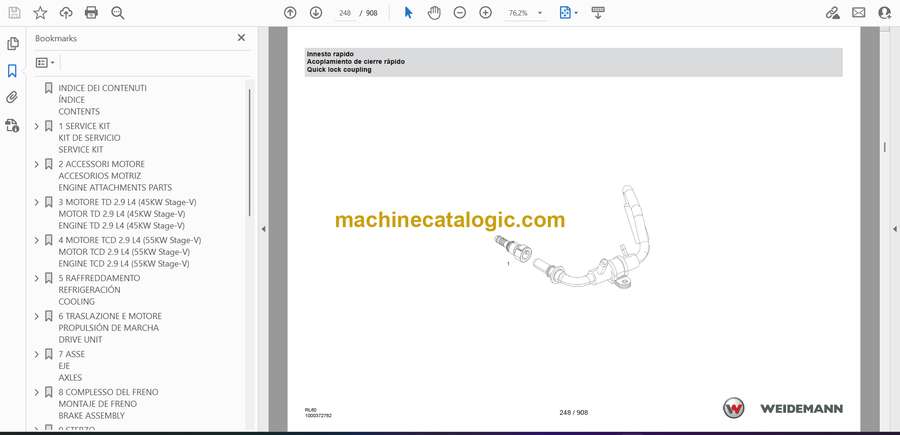This screenshot has height=435, width=900.
Task: Select the hand pan tool
Action: point(434,13)
